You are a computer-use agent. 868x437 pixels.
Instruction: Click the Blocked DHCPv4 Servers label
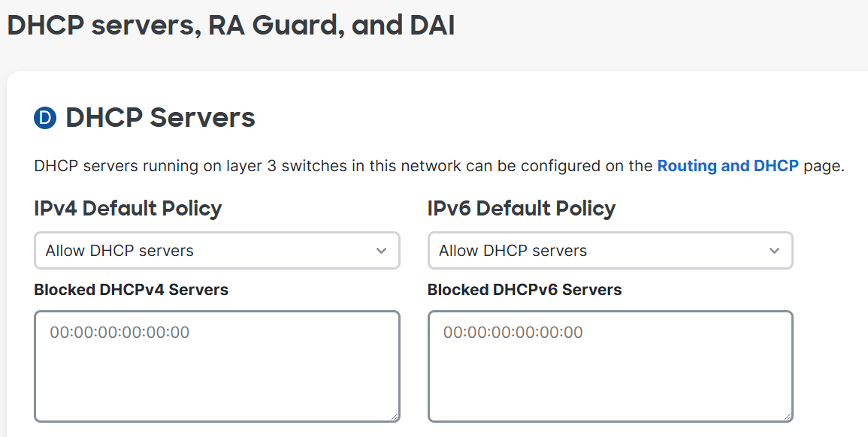pyautogui.click(x=132, y=290)
